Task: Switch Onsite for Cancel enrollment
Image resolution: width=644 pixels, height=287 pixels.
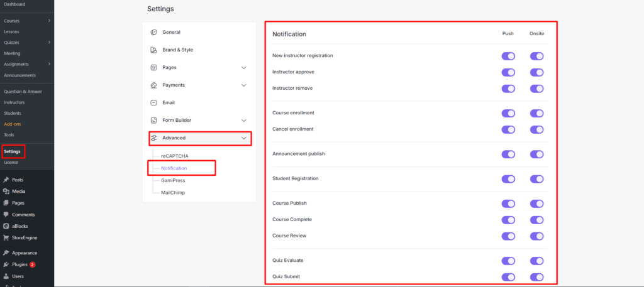Action: (537, 130)
